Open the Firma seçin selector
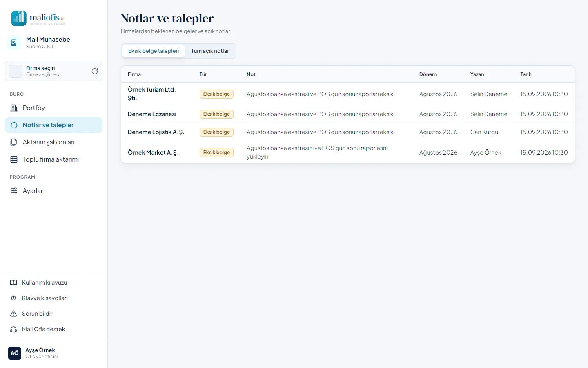588x368 pixels. [x=53, y=71]
